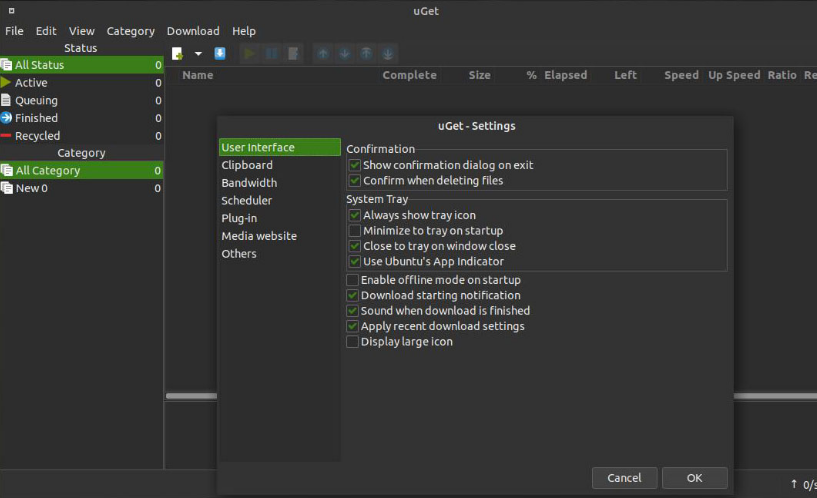Toggle Use Ubuntu's App Indicator
Image resolution: width=817 pixels, height=498 pixels.
pos(355,262)
